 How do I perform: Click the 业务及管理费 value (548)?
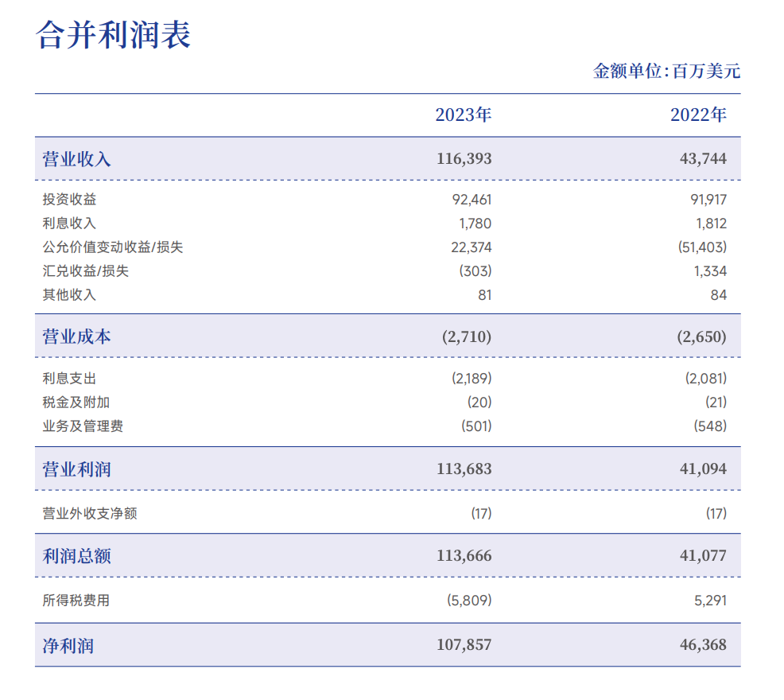(710, 426)
